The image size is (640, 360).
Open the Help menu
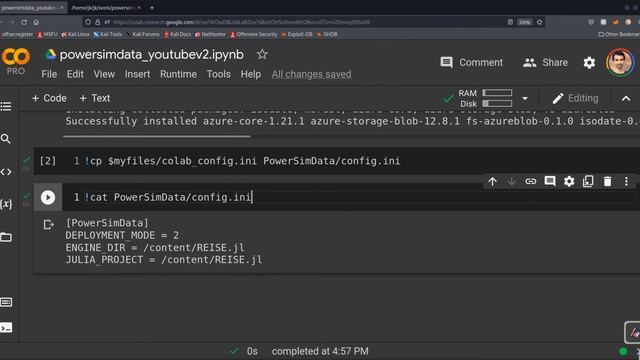pos(251,74)
